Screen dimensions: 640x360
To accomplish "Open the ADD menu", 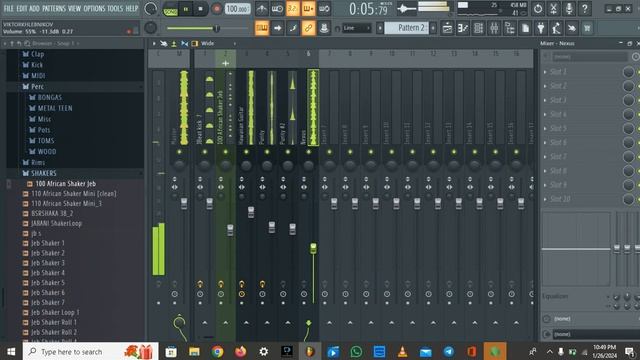I will click(35, 9).
